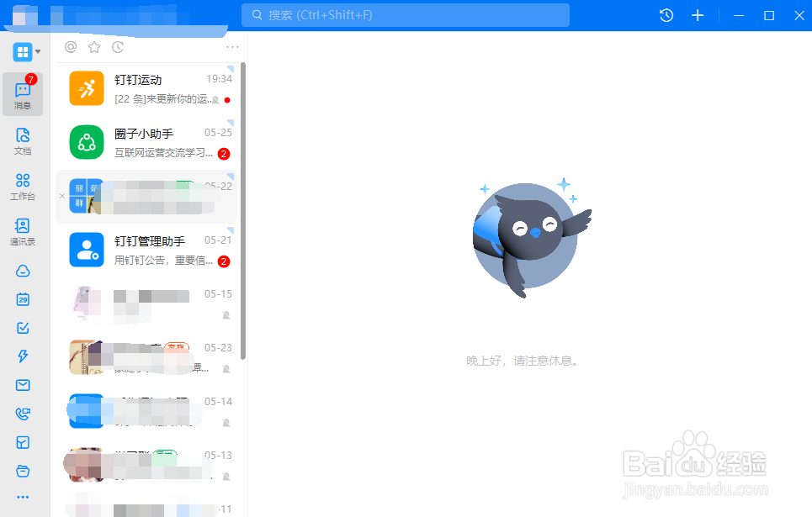Screen dimensions: 812x517
Task: Open conversation list more options menu
Action: (x=232, y=47)
